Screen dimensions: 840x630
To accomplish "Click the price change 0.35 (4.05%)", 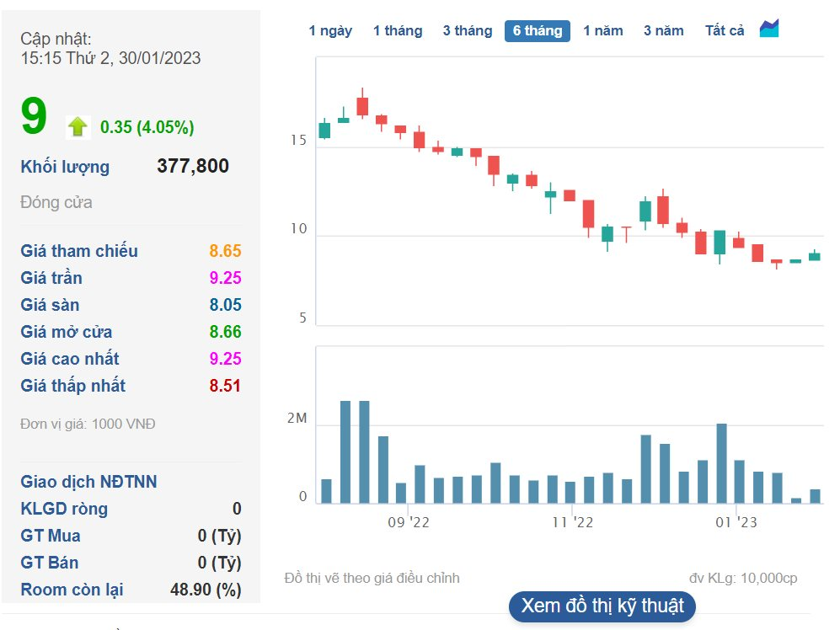I will pos(147,127).
